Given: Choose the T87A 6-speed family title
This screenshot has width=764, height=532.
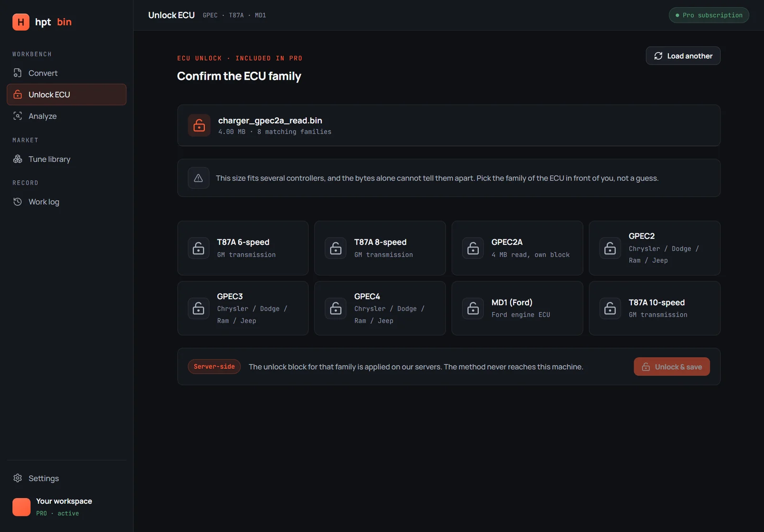Looking at the screenshot, I should 243,242.
